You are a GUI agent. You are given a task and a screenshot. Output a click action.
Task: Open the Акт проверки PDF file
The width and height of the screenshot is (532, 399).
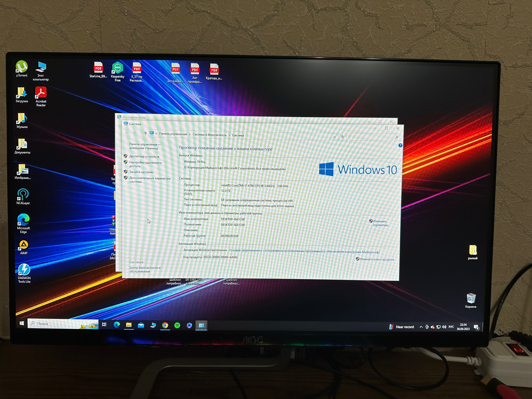click(x=195, y=73)
